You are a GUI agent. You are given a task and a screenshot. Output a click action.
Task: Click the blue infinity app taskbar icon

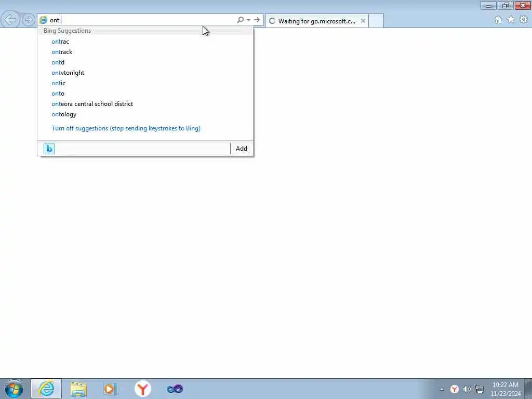tap(175, 389)
